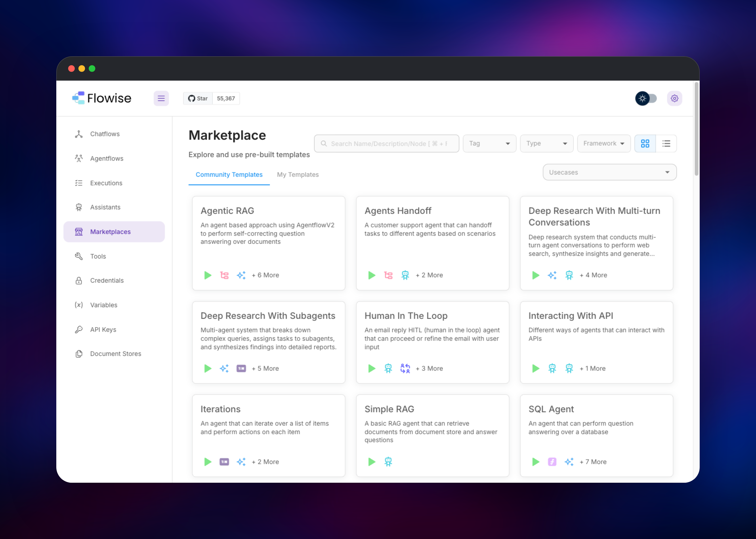Click Interacting With API start icon
Screen dimensions: 756x539
536,368
